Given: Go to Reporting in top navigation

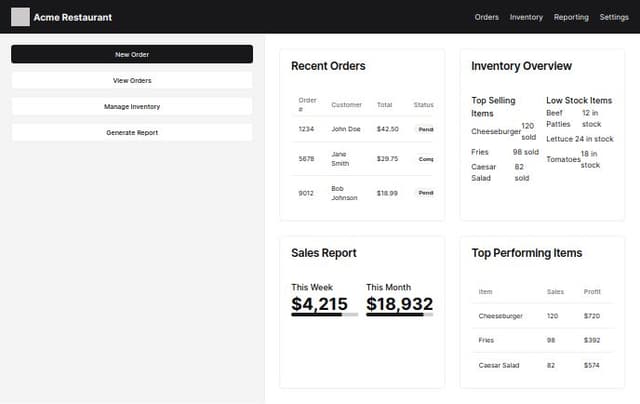Looking at the screenshot, I should pyautogui.click(x=571, y=17).
